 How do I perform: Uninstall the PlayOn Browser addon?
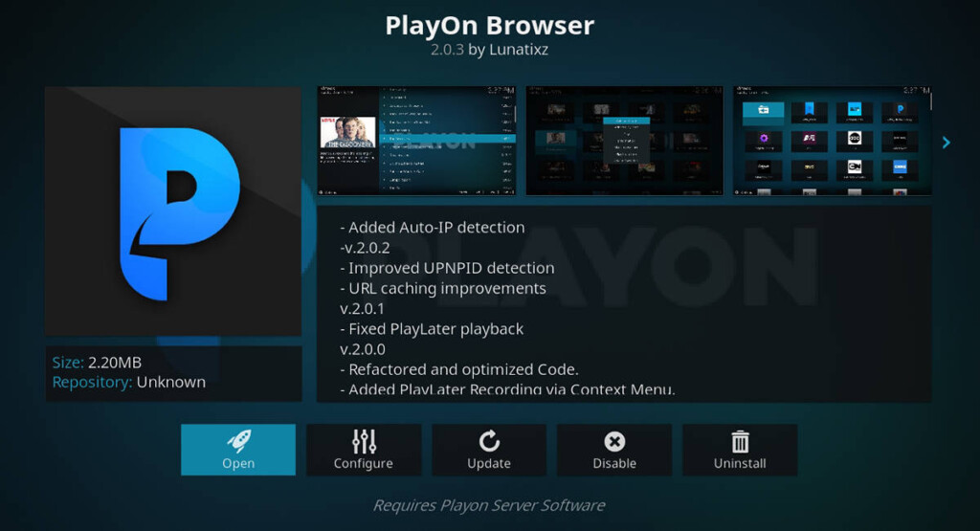pos(740,450)
